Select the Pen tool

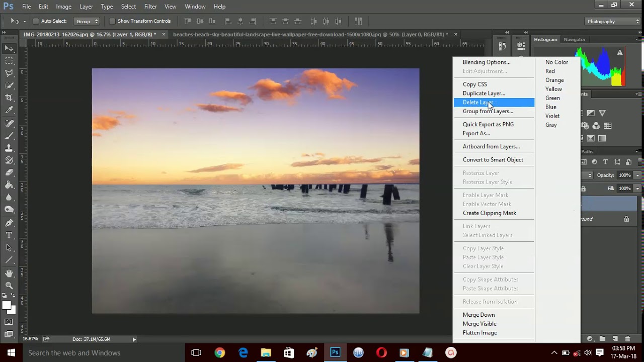9,223
